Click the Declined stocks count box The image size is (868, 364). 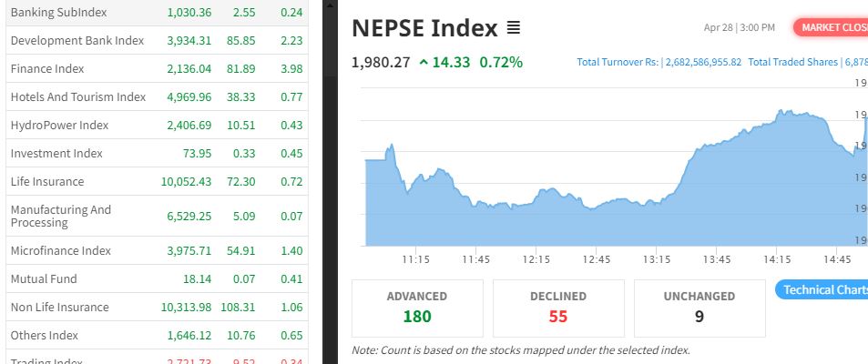point(558,308)
